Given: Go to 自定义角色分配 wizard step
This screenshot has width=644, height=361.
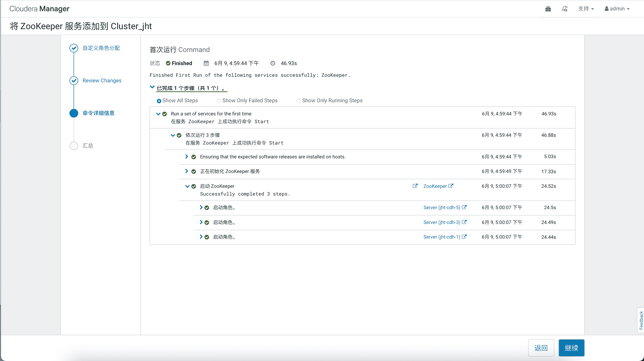Looking at the screenshot, I should point(101,48).
